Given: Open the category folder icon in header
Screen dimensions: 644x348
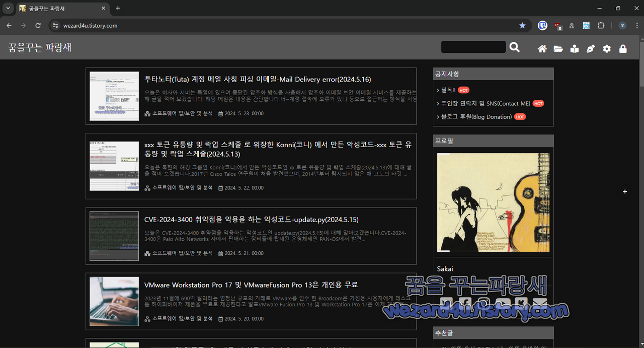Looking at the screenshot, I should tap(558, 49).
